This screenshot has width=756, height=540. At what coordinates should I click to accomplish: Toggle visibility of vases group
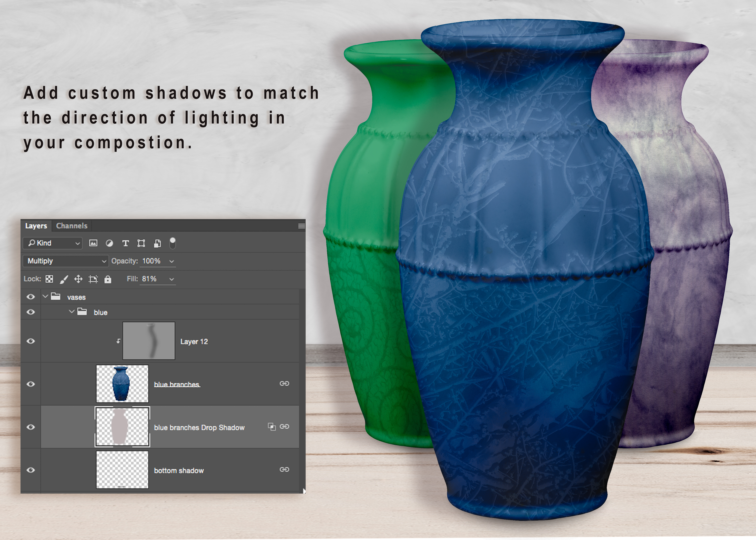pyautogui.click(x=31, y=297)
